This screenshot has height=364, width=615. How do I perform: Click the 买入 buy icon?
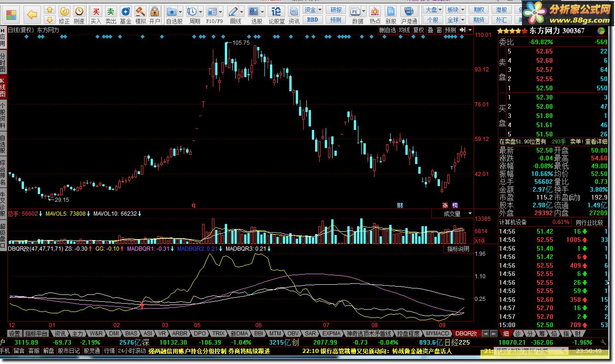click(96, 15)
